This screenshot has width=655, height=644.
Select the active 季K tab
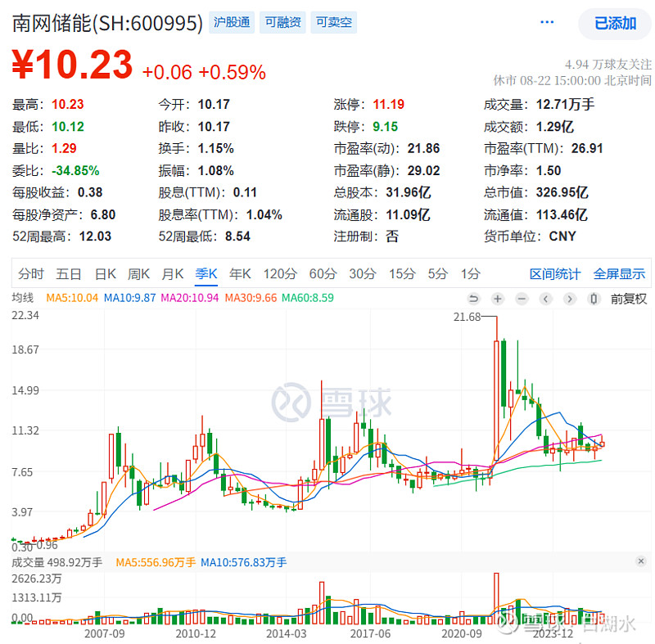[x=206, y=274]
